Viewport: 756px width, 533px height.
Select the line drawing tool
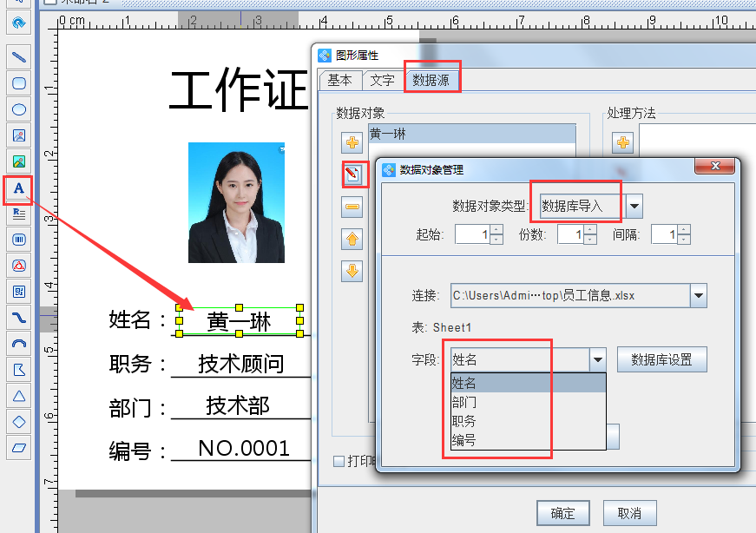click(19, 57)
